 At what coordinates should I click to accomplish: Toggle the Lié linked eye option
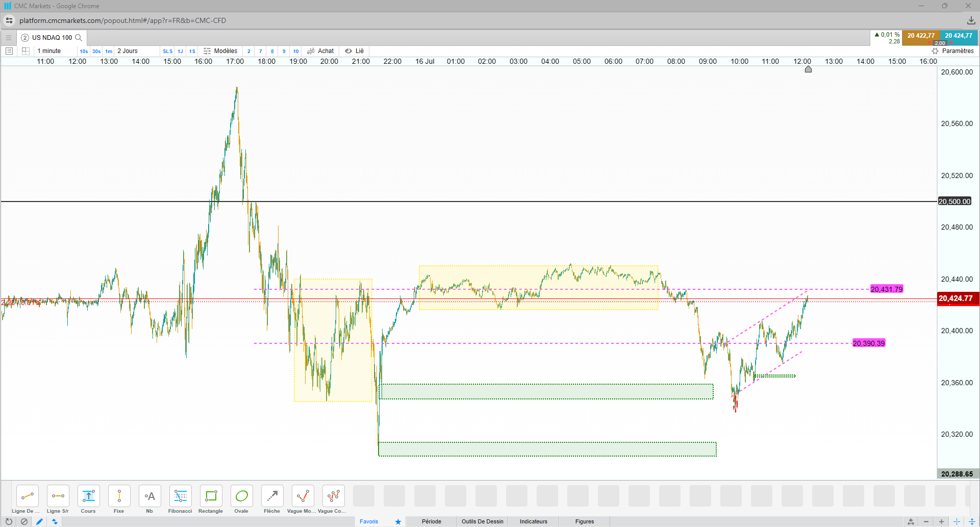coord(354,51)
